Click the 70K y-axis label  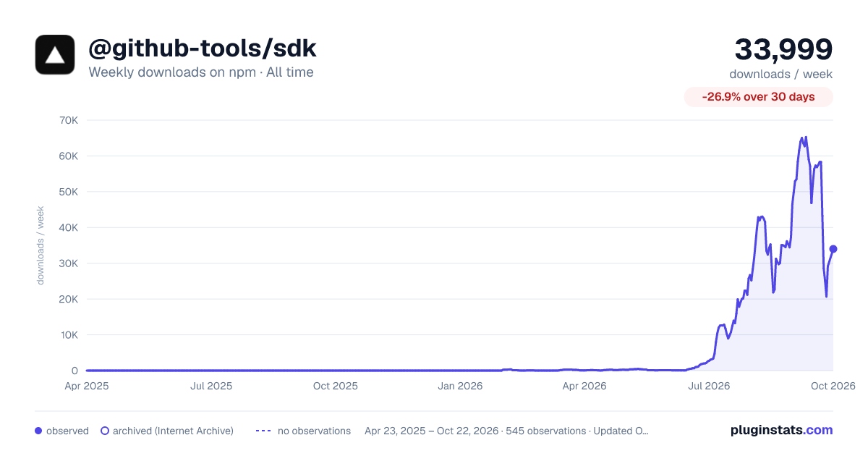pyautogui.click(x=68, y=120)
